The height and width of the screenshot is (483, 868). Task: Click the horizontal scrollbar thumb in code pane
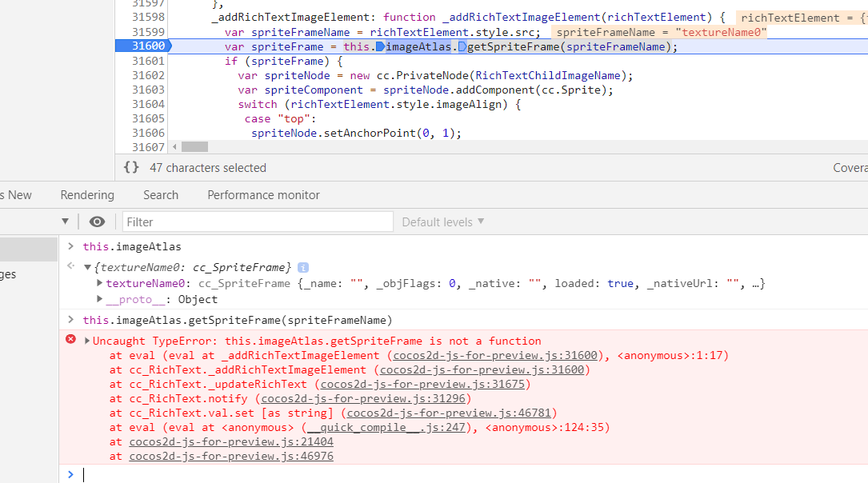[x=194, y=147]
